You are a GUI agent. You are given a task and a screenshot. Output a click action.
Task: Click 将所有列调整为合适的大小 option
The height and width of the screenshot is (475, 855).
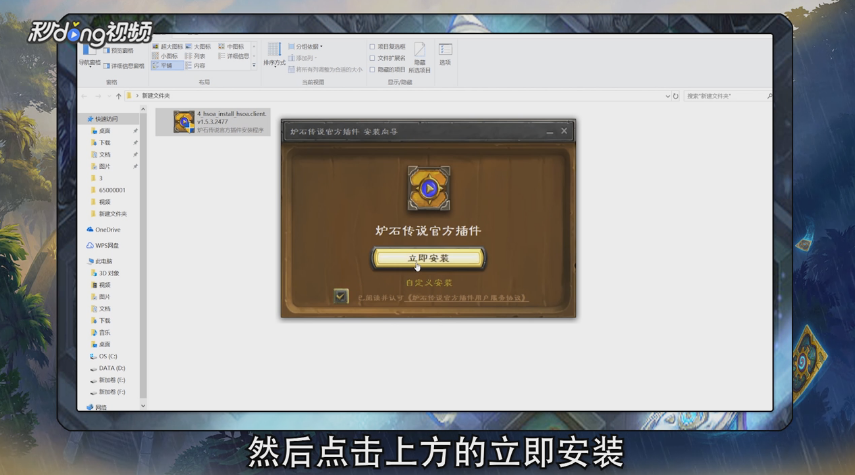pos(325,70)
